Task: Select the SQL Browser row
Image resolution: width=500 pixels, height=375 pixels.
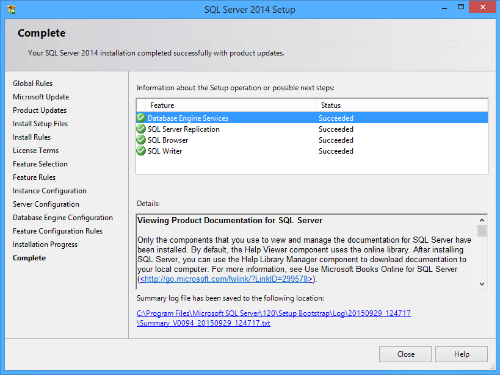Action: tap(312, 140)
